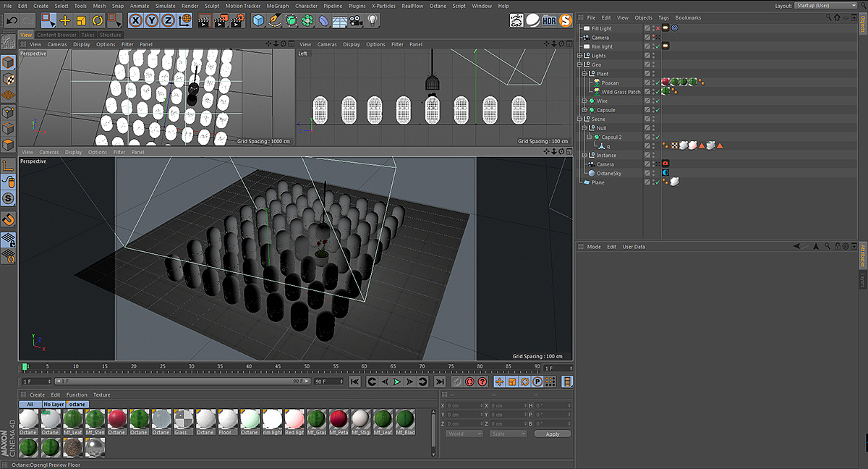Click frame 45 on the timeline ruler
Image resolution: width=868 pixels, height=469 pixels.
[x=278, y=368]
